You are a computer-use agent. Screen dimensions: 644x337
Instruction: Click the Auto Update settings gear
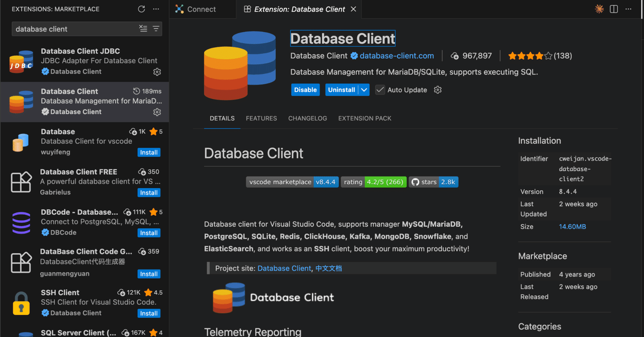click(x=437, y=90)
